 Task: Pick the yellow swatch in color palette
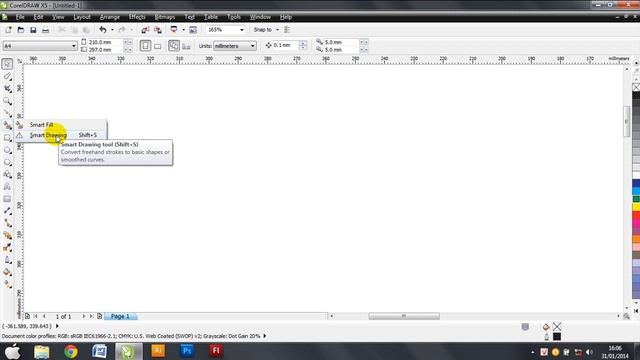click(636, 207)
